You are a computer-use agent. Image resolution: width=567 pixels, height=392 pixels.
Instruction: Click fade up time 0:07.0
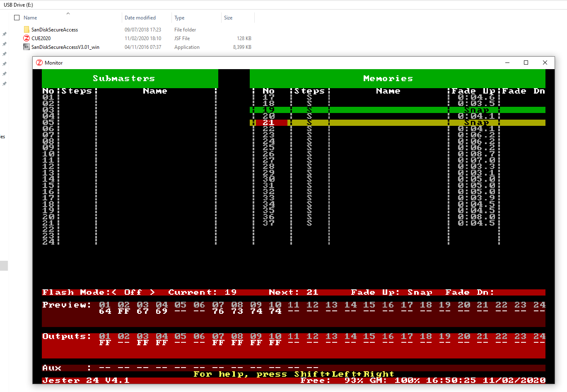point(476,160)
